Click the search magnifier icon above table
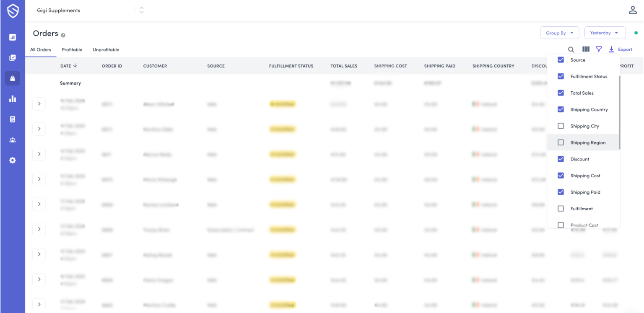644x313 pixels. [571, 49]
